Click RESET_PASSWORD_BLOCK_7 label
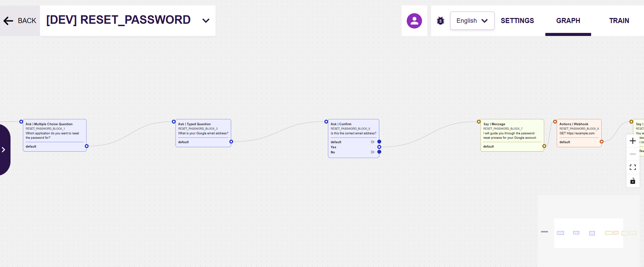This screenshot has width=644, height=267. pyautogui.click(x=503, y=129)
